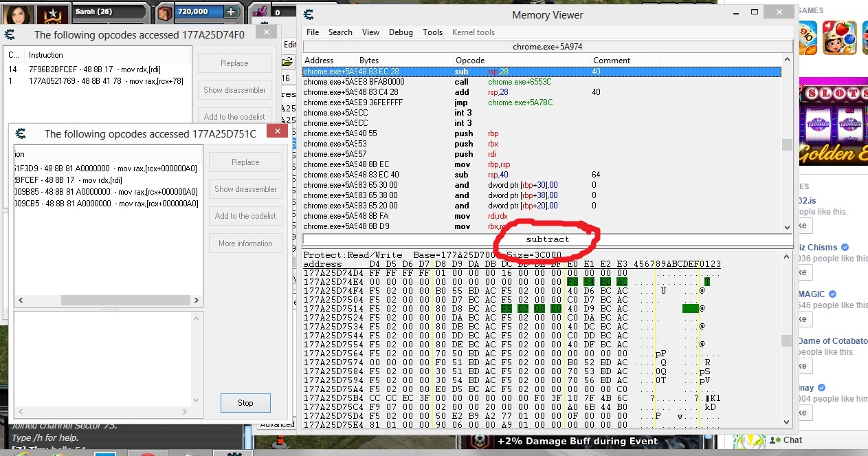Screen dimensions: 868x456
Task: Click the metal resource crate icon
Action: pos(165,12)
